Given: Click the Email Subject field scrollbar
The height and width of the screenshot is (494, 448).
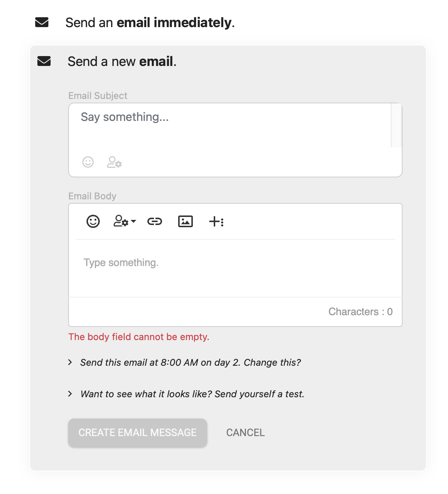Looking at the screenshot, I should 396,125.
